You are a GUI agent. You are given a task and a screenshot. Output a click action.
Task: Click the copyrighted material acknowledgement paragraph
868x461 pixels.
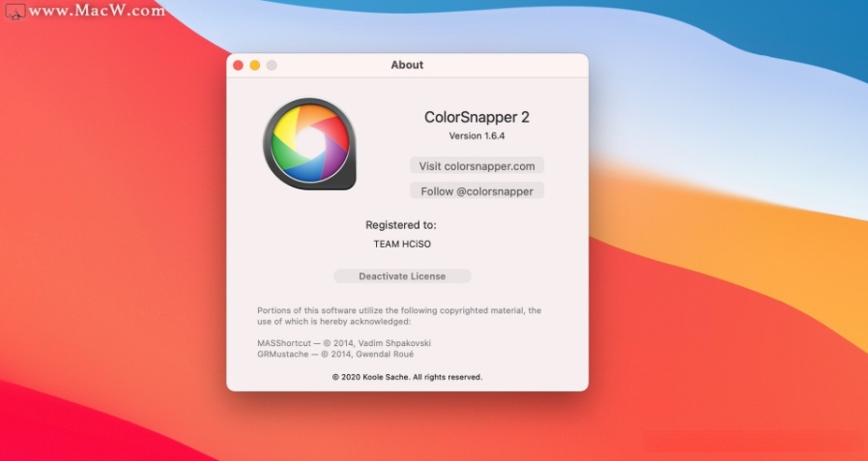click(399, 316)
